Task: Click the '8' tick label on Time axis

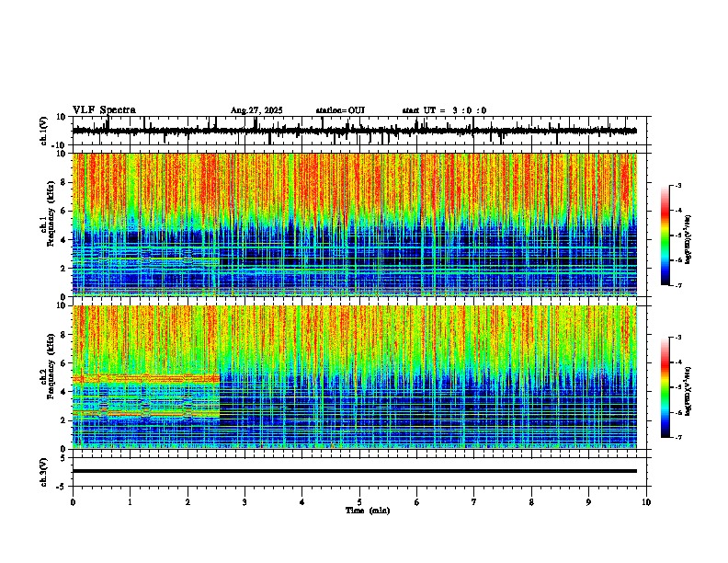Action: 531,502
